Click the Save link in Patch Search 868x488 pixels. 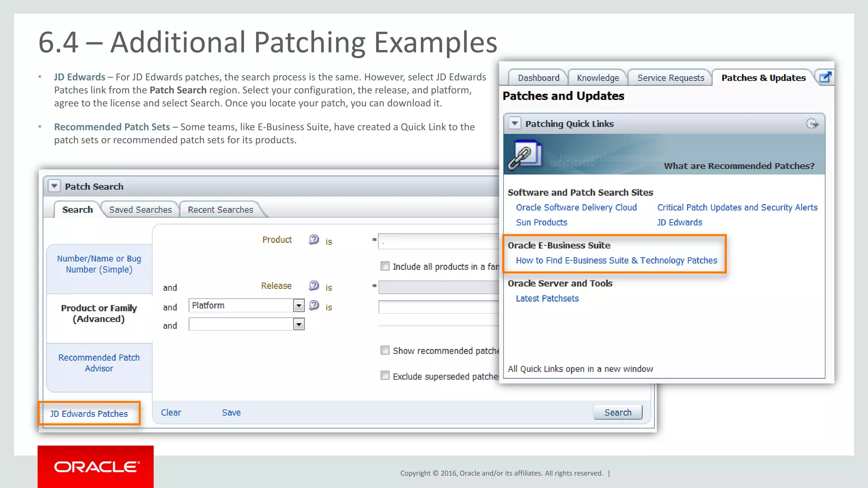(231, 413)
